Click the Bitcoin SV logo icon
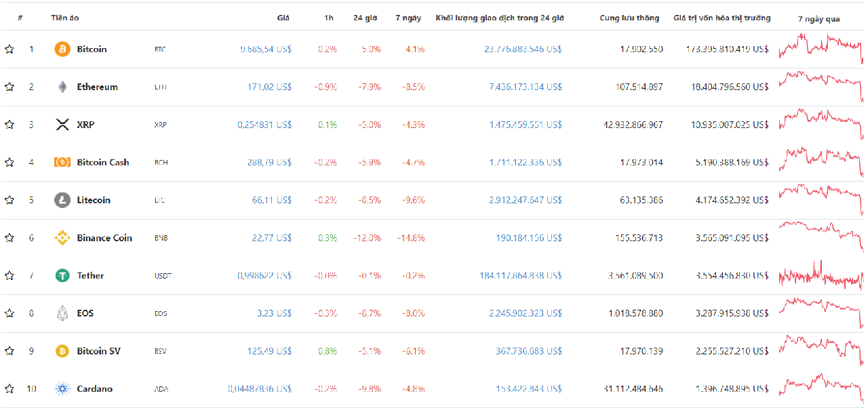The image size is (868, 410). [62, 351]
